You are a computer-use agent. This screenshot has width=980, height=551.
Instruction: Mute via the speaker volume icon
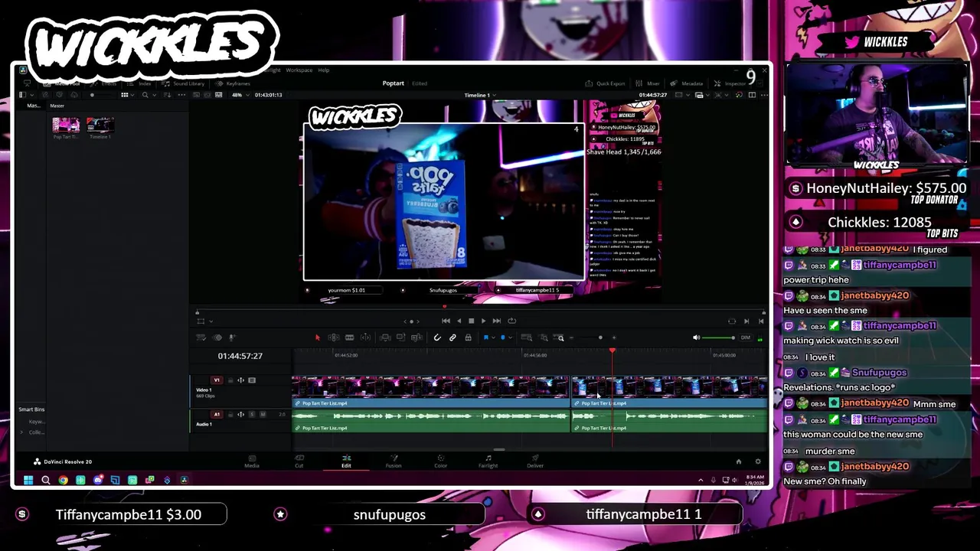(696, 337)
